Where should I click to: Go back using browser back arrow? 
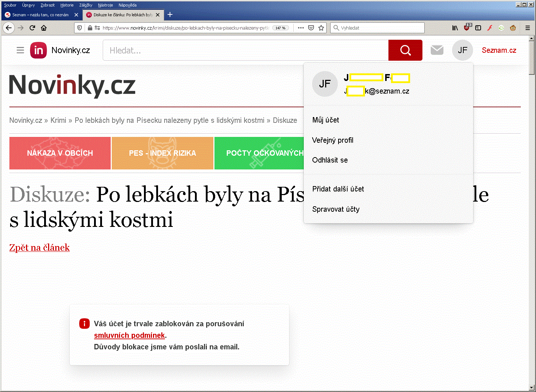click(9, 28)
